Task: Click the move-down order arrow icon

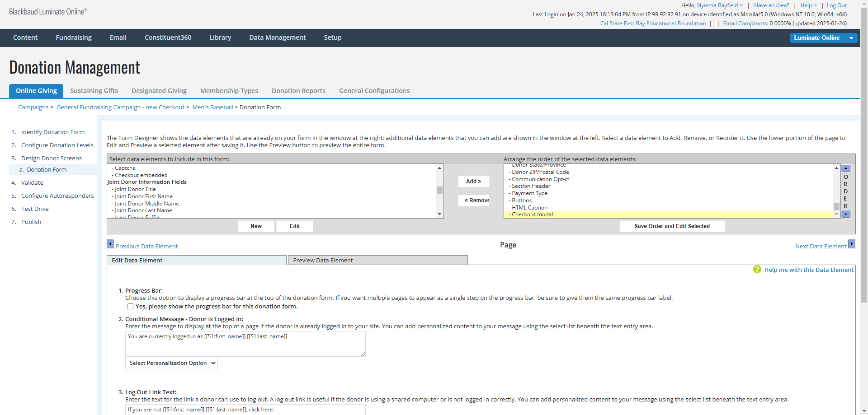Action: (846, 214)
